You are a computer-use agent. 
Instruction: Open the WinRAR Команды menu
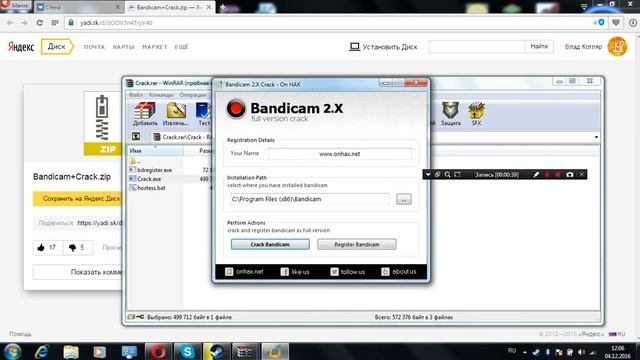[x=161, y=95]
